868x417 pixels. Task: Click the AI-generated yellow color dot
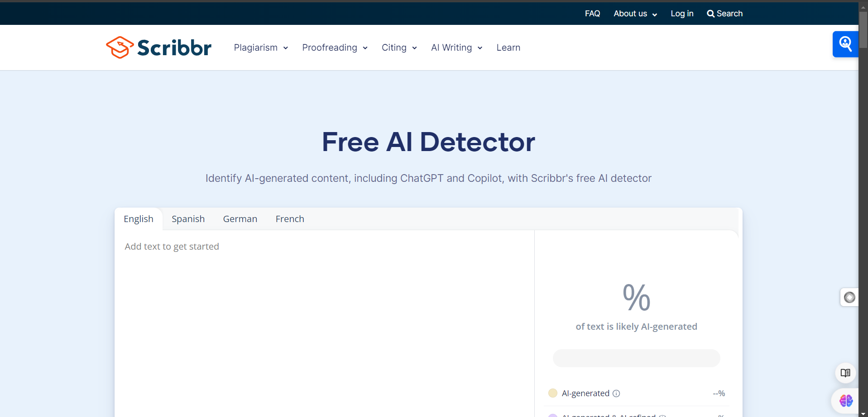click(x=552, y=393)
